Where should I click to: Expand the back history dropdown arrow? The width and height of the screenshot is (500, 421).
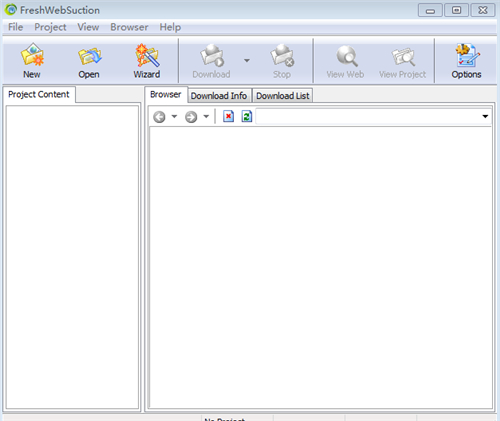pos(174,117)
